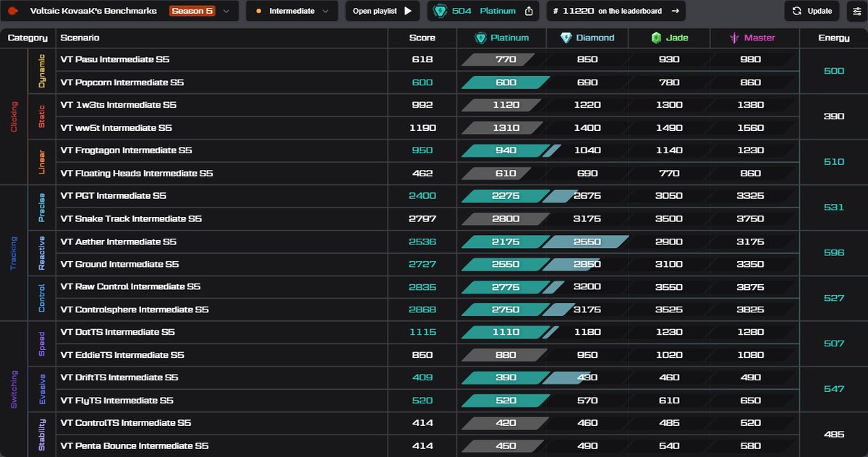Screen dimensions: 868x457
Task: Select the VT Aether Intermediate S5 scenario
Action: 119,242
